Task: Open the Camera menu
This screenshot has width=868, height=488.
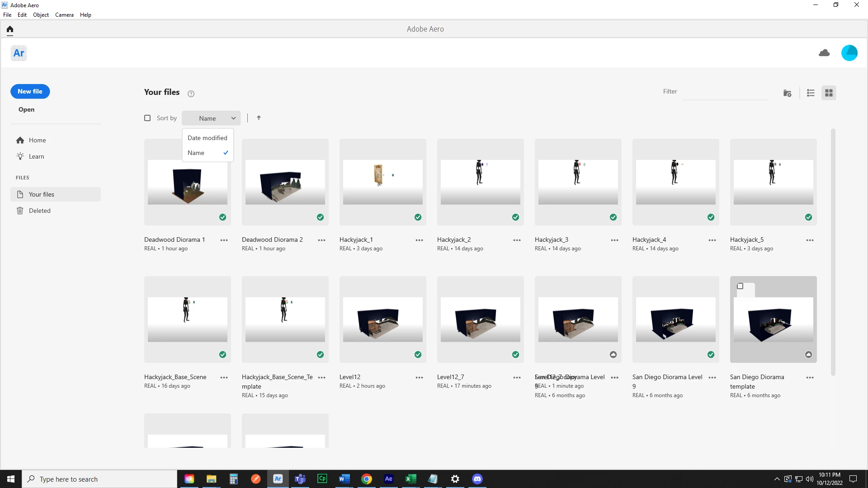Action: click(x=64, y=15)
